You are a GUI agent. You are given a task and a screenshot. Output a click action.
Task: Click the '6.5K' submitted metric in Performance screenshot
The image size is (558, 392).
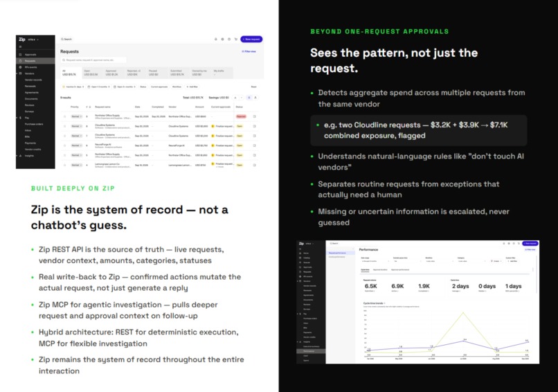[x=371, y=286]
